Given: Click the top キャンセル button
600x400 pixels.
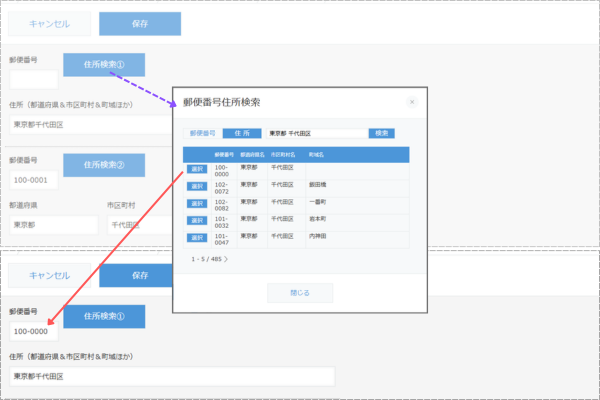Looking at the screenshot, I should click(x=49, y=24).
